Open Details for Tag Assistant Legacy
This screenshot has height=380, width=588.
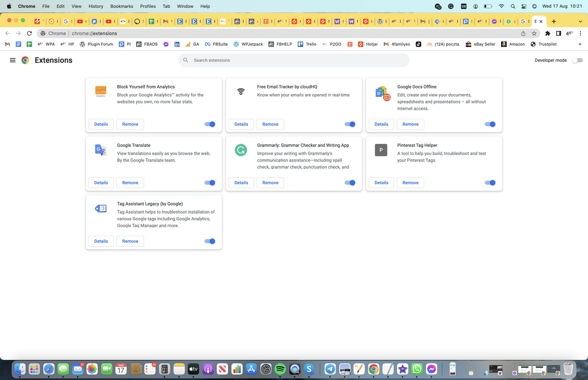coord(101,241)
